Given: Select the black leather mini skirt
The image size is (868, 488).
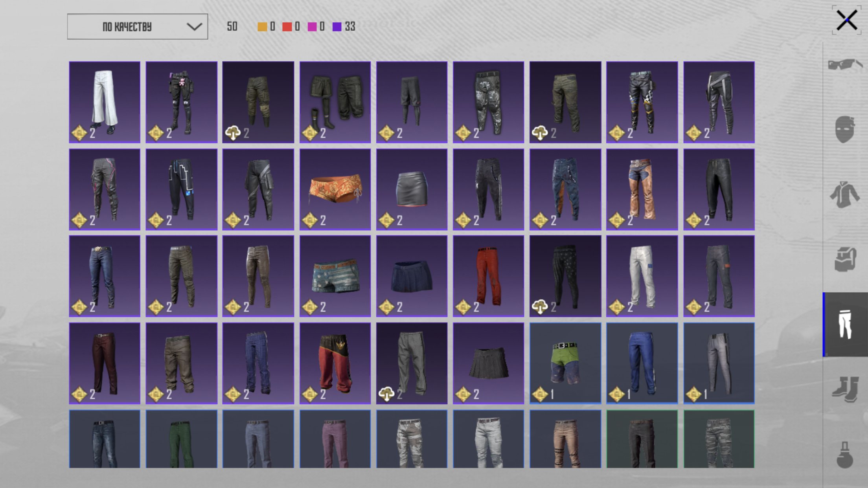Looking at the screenshot, I should coord(412,189).
